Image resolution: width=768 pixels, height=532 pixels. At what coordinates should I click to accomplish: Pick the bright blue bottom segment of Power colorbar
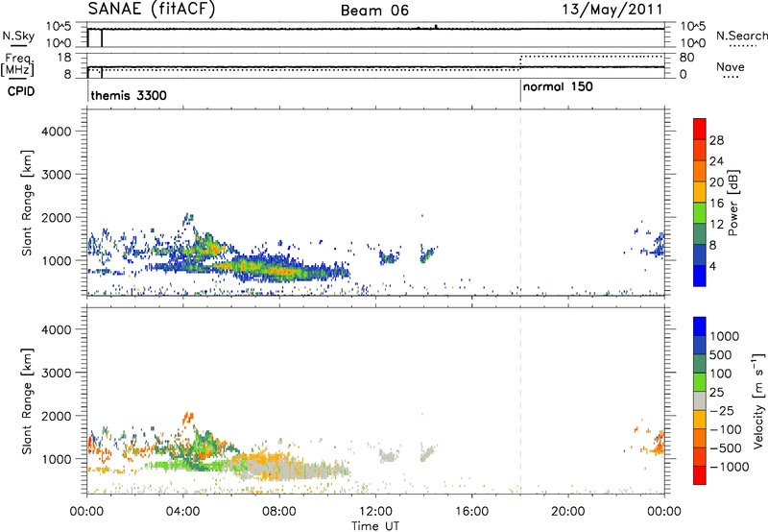click(x=700, y=276)
